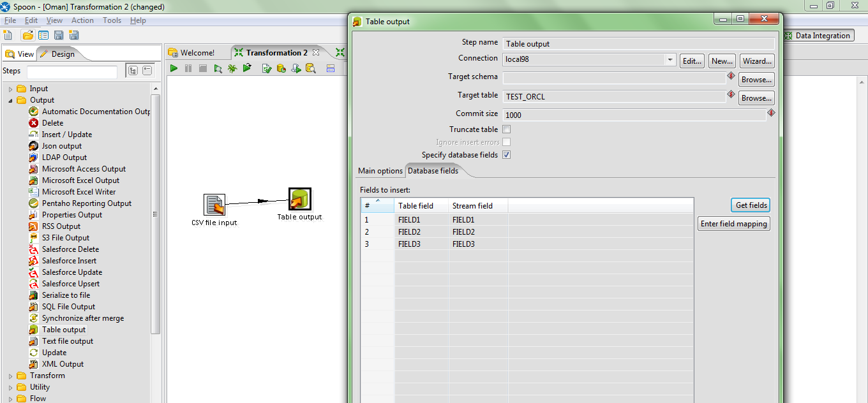
Task: Click the Get fields button
Action: point(751,205)
